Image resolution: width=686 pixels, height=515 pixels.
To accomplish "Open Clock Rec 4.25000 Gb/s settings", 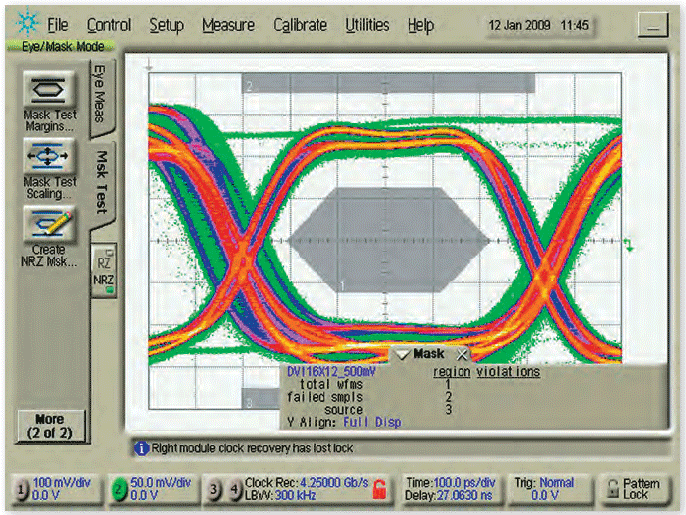I will (x=305, y=488).
